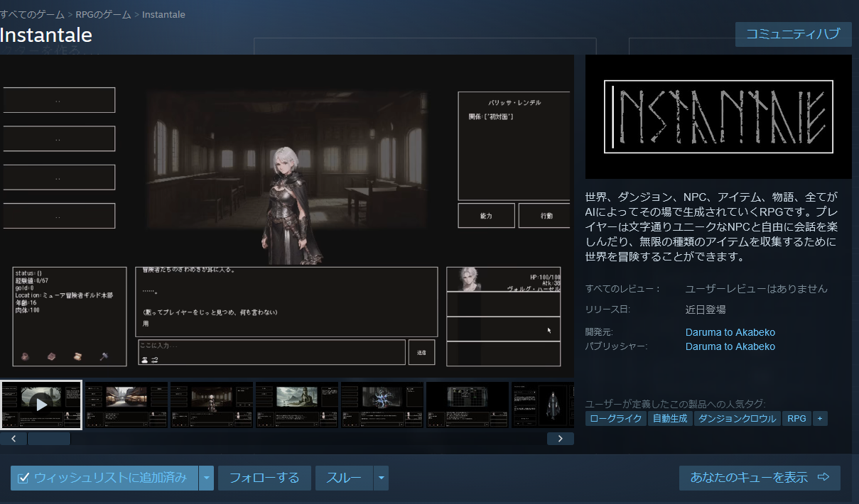Open the wishlist dropdown arrow

point(207,478)
